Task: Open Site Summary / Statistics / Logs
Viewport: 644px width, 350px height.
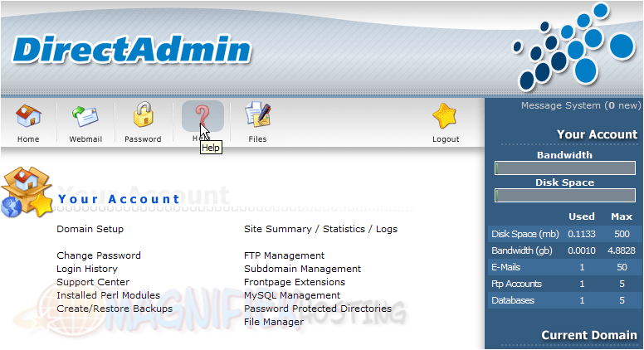Action: click(321, 229)
